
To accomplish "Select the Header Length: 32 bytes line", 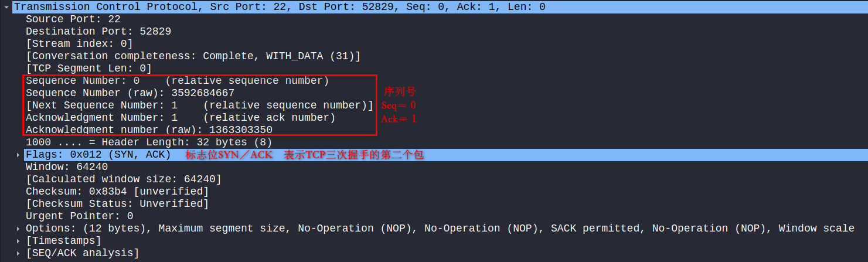I will (x=149, y=142).
